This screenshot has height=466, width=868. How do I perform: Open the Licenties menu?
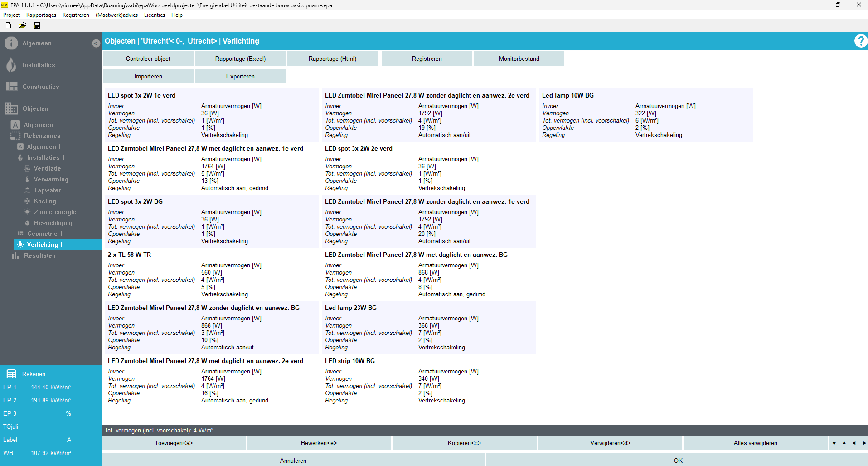click(154, 15)
